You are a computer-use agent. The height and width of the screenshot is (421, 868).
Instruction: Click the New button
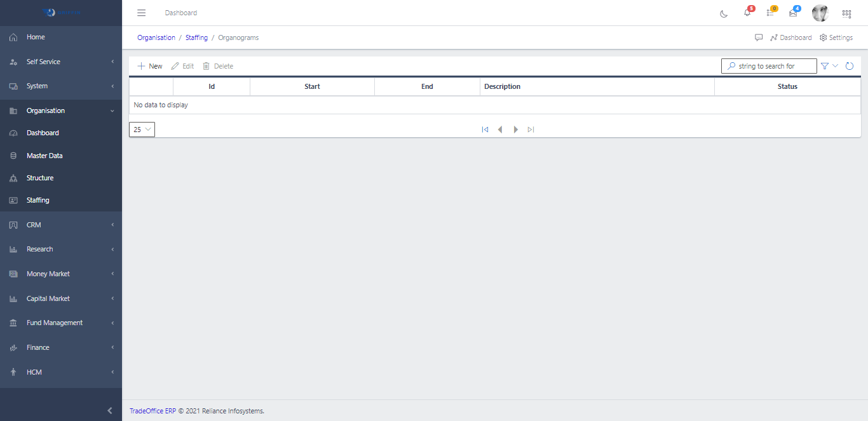[150, 66]
